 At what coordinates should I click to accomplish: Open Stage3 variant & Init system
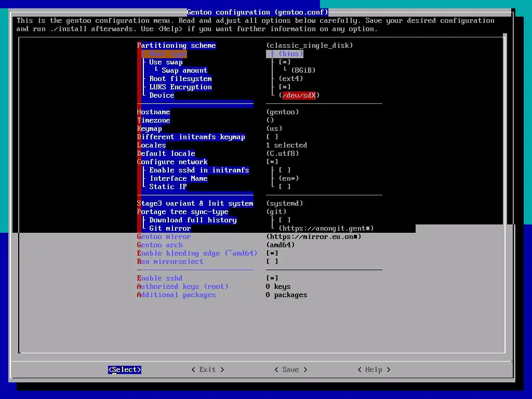tap(195, 203)
